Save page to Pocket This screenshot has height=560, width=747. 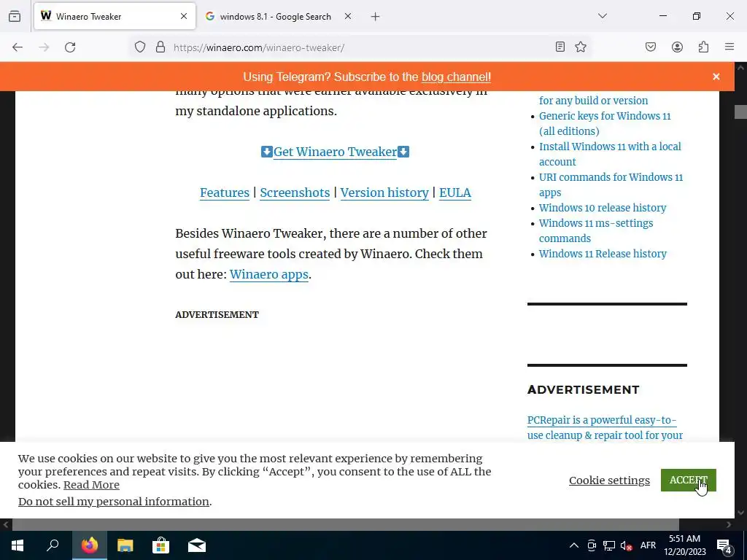pos(651,47)
